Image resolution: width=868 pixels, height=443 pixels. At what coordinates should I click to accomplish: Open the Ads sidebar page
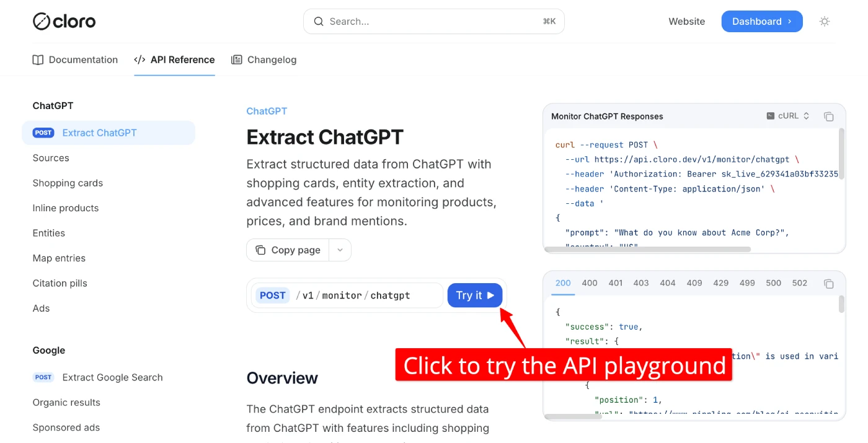[41, 308]
